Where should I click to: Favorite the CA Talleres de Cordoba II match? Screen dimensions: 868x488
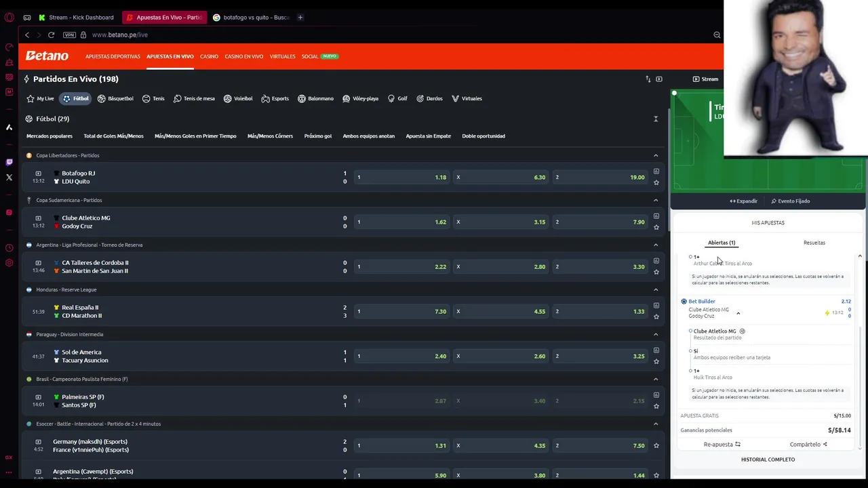click(656, 272)
